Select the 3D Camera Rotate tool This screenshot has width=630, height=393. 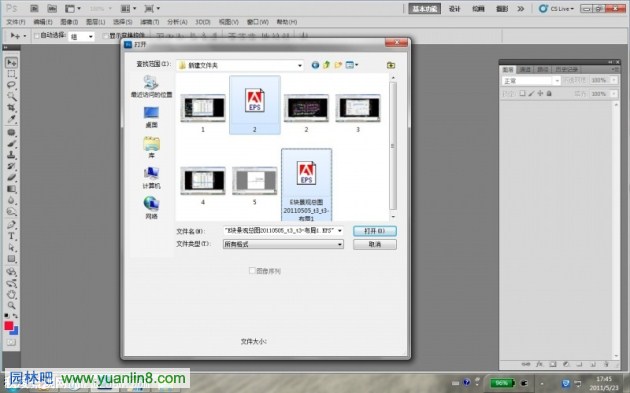[11, 283]
